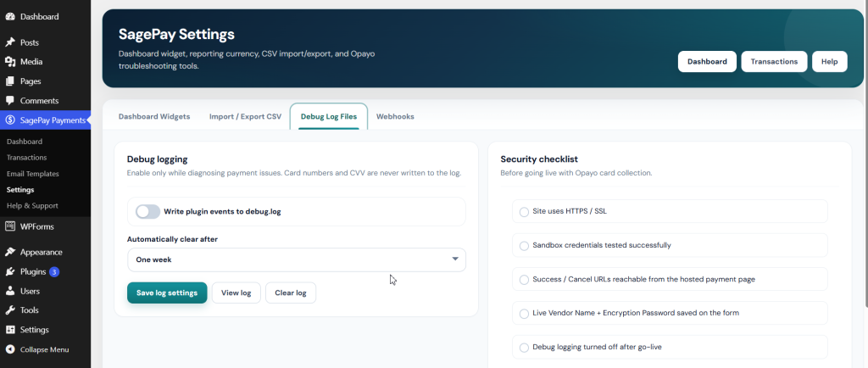Check Success / Cancel URLs reachable item

pos(524,280)
